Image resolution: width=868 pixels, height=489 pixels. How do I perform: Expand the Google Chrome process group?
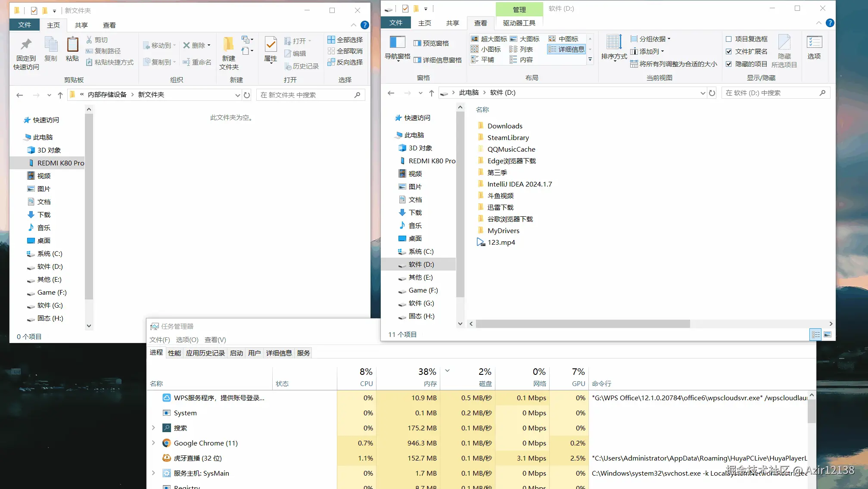pos(153,443)
